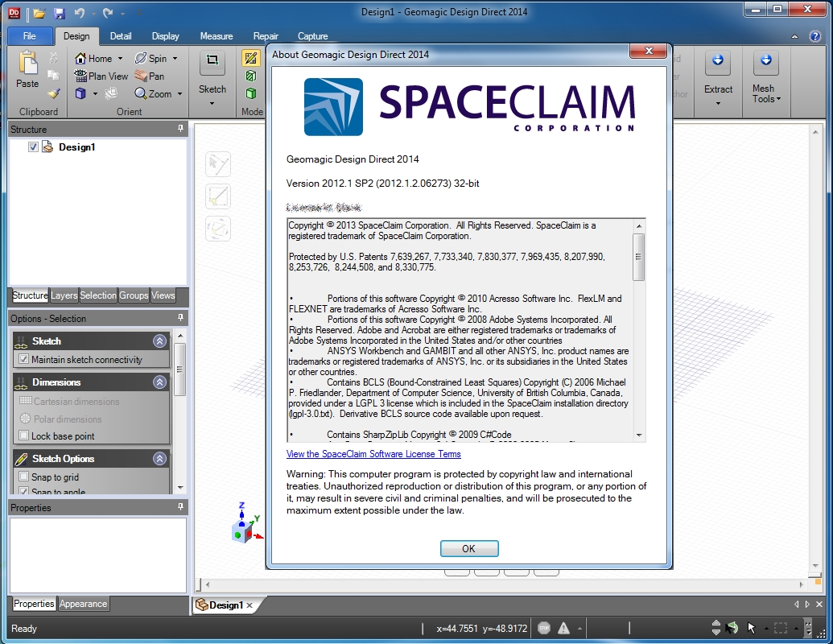
Task: Click the Paste icon in Clipboard
Action: [27, 64]
